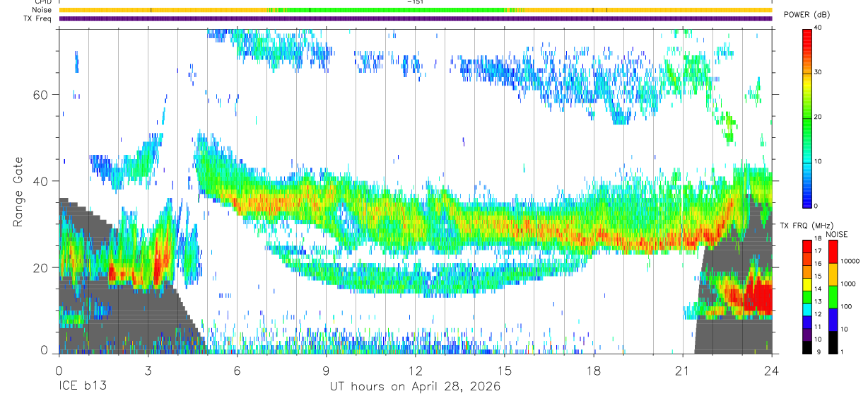Click the 18 tick on TX FRQ legend
The width and height of the screenshot is (868, 401).
(818, 238)
